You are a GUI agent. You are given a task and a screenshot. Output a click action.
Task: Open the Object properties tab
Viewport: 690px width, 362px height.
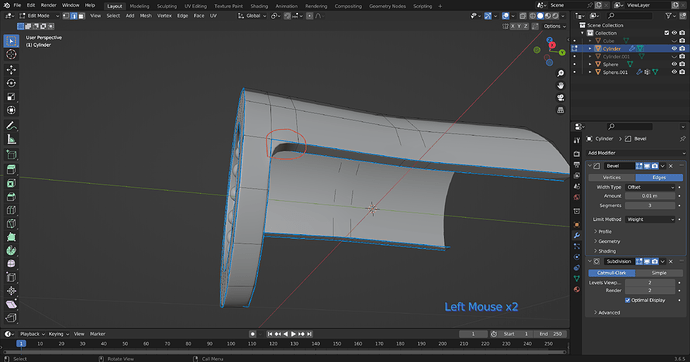point(576,225)
